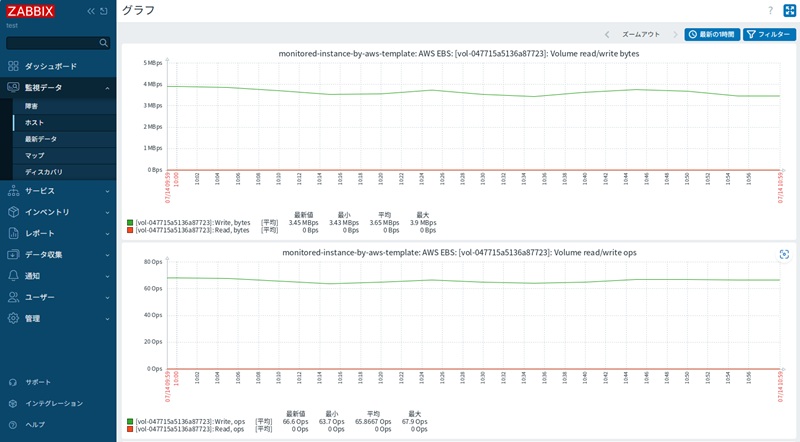Open the help question mark icon

click(770, 10)
